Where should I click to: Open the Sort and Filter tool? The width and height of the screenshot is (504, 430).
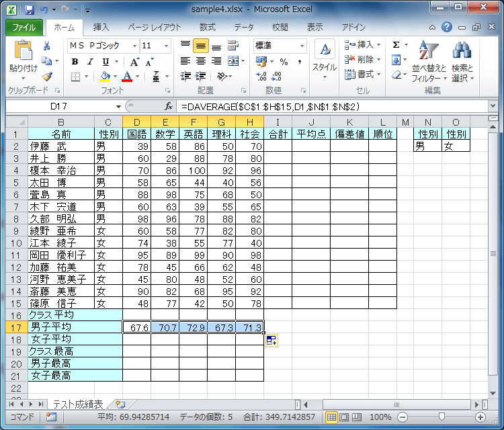[429, 61]
